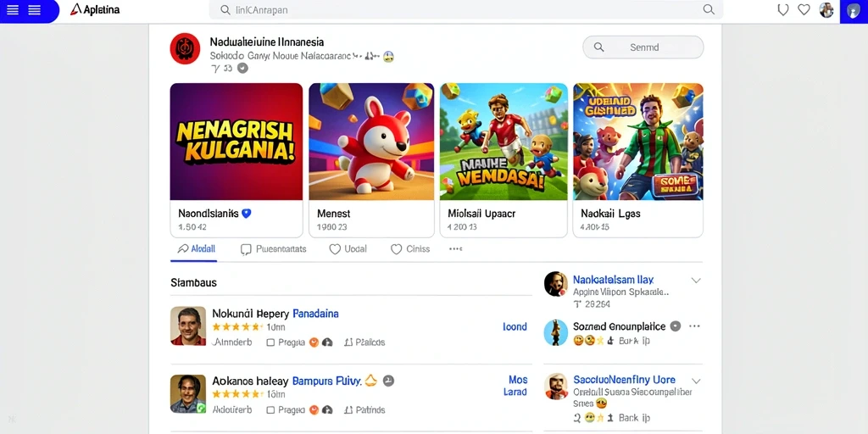Switch to the Puesentattats tab

pos(274,249)
